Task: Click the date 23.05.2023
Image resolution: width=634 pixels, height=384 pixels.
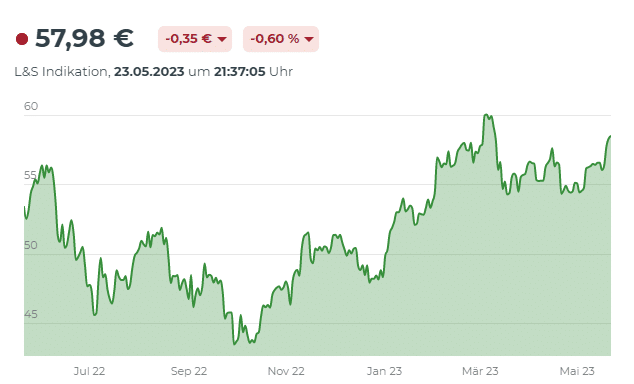Action: point(149,72)
